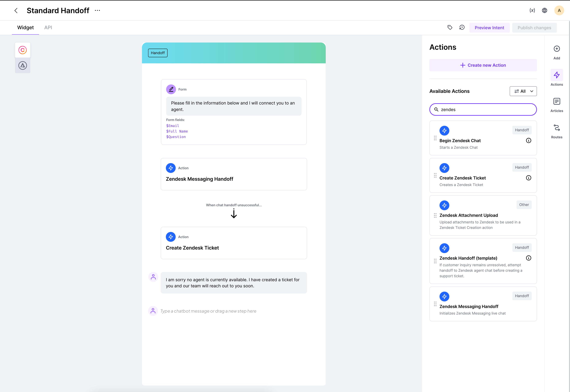The height and width of the screenshot is (392, 570).
Task: Open Create Zendesk Ticket flow step
Action: click(234, 243)
